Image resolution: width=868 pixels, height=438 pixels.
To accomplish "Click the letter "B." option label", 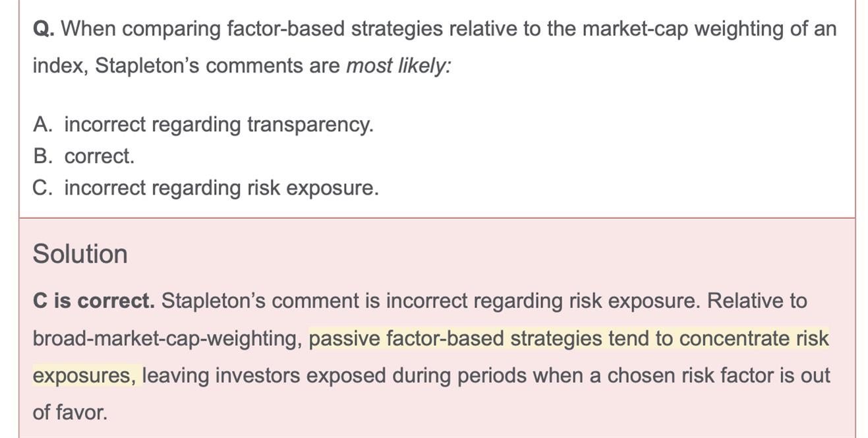I will coord(42,156).
